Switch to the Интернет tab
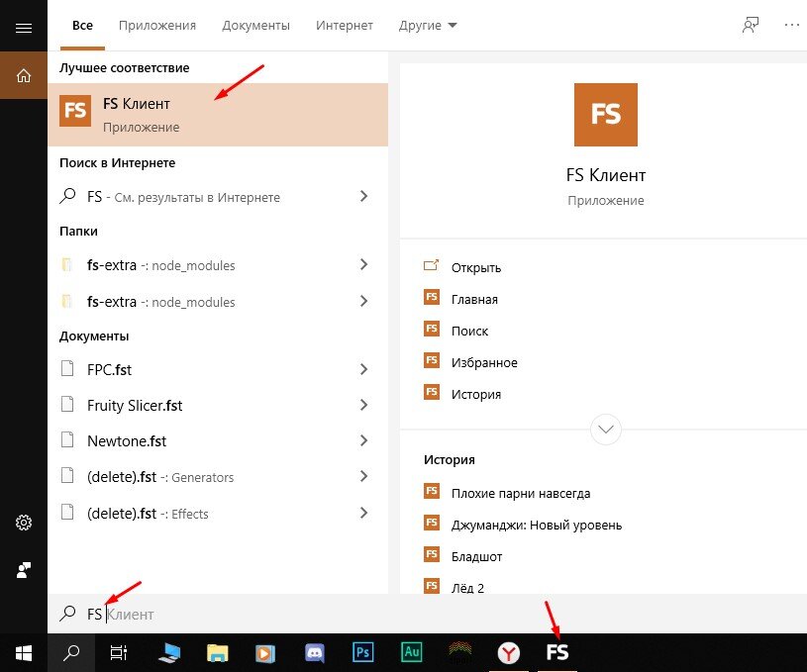The image size is (807, 672). point(345,25)
